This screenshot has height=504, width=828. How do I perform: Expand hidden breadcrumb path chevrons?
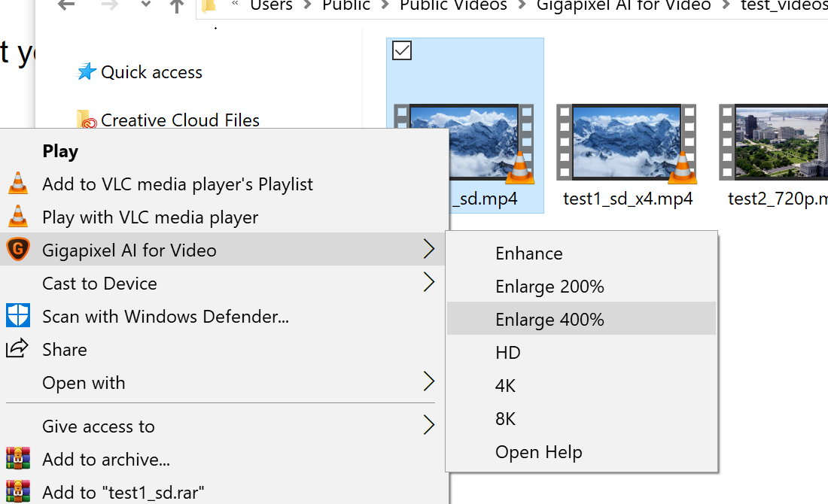(236, 5)
